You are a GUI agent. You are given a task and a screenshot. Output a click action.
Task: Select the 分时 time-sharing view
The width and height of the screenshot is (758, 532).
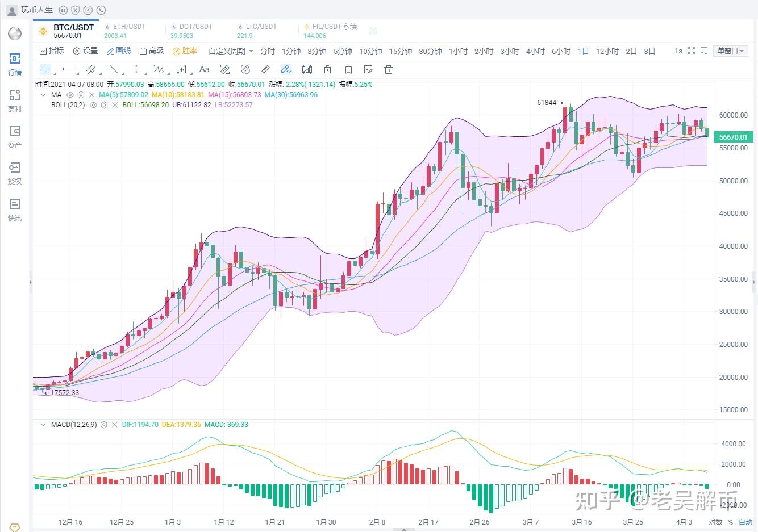(x=268, y=51)
